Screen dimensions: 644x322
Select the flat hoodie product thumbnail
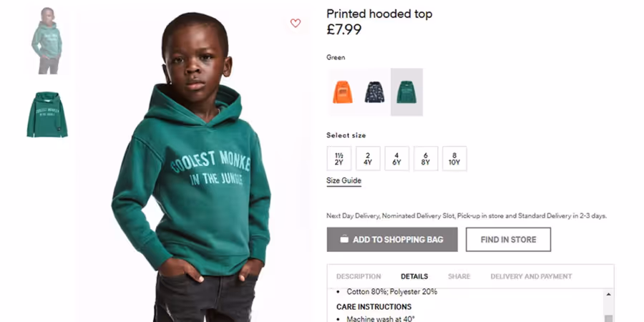(47, 114)
